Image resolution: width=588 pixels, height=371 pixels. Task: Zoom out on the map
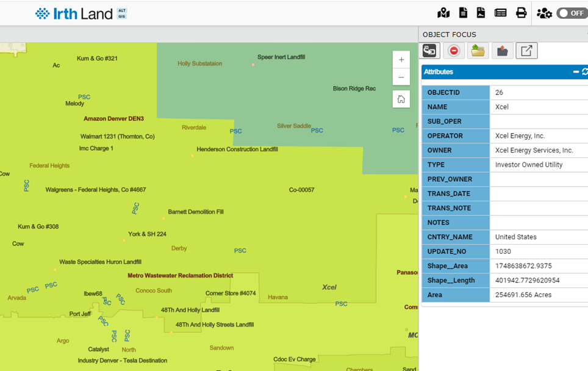pos(401,77)
